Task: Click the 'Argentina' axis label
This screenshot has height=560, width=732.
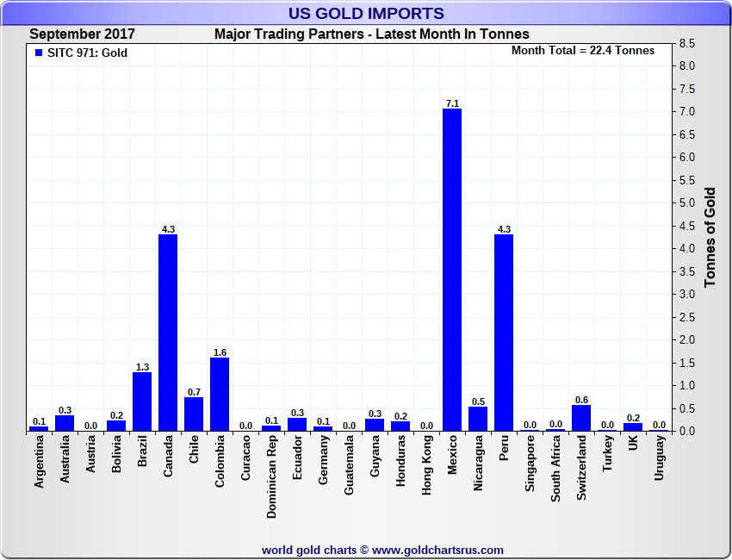Action: coord(39,462)
